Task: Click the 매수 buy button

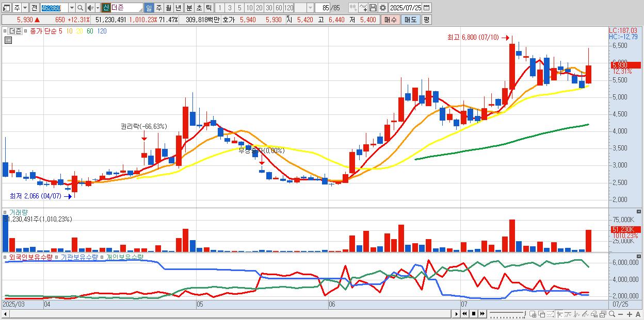Action: point(391,20)
